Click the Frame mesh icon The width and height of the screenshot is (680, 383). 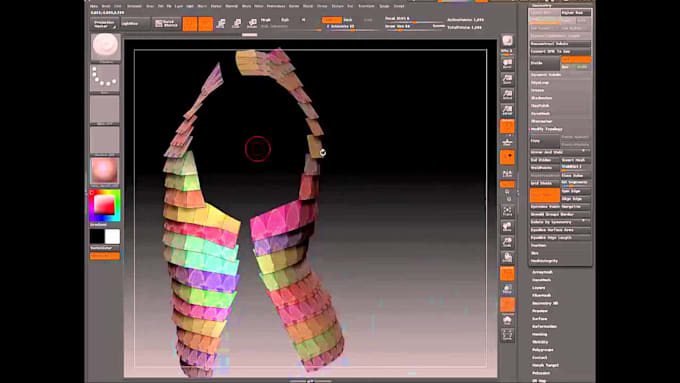[x=507, y=211]
